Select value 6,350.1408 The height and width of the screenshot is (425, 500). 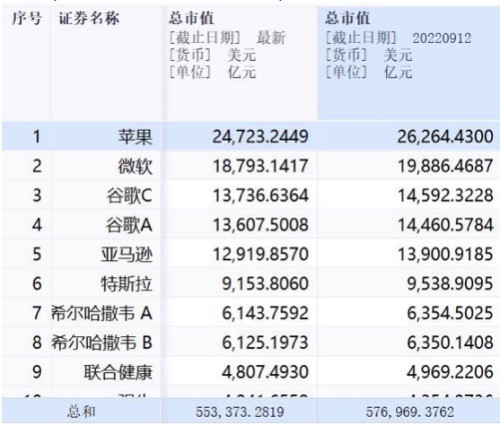pos(450,342)
